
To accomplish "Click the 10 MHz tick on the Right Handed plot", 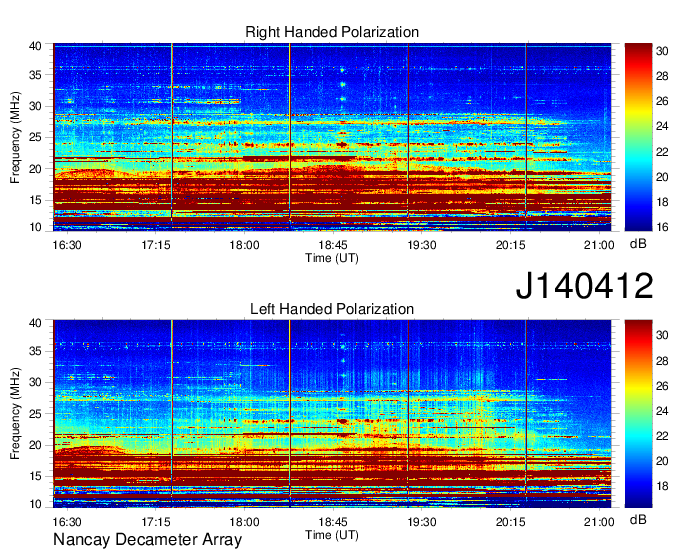I will coord(35,227).
